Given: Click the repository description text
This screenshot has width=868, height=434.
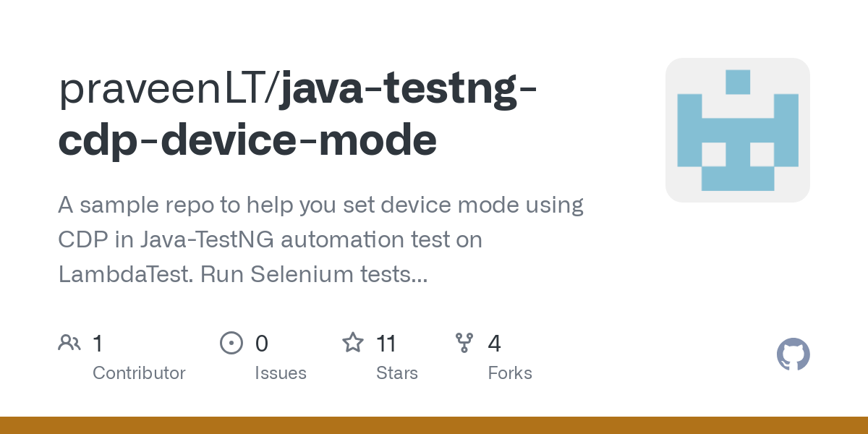Looking at the screenshot, I should click(x=321, y=239).
